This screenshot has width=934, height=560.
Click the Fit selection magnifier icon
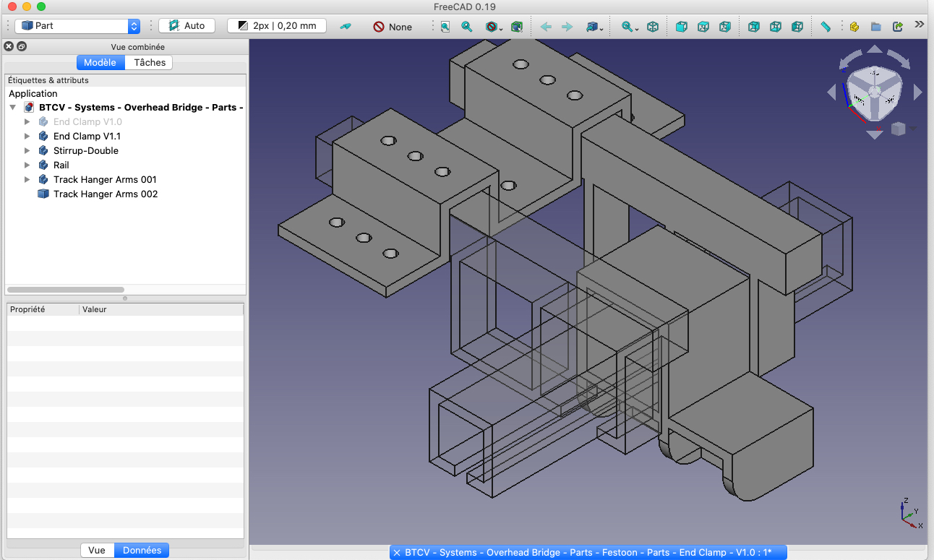tap(467, 26)
